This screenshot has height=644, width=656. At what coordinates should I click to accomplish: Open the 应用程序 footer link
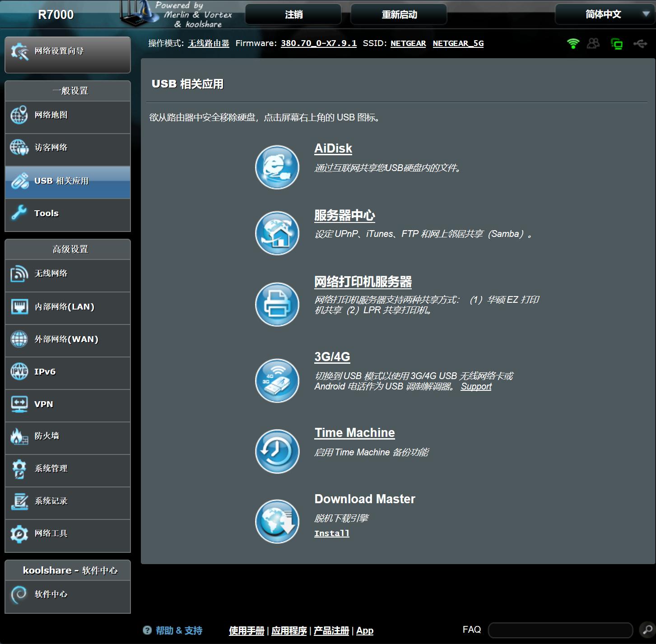point(289,630)
